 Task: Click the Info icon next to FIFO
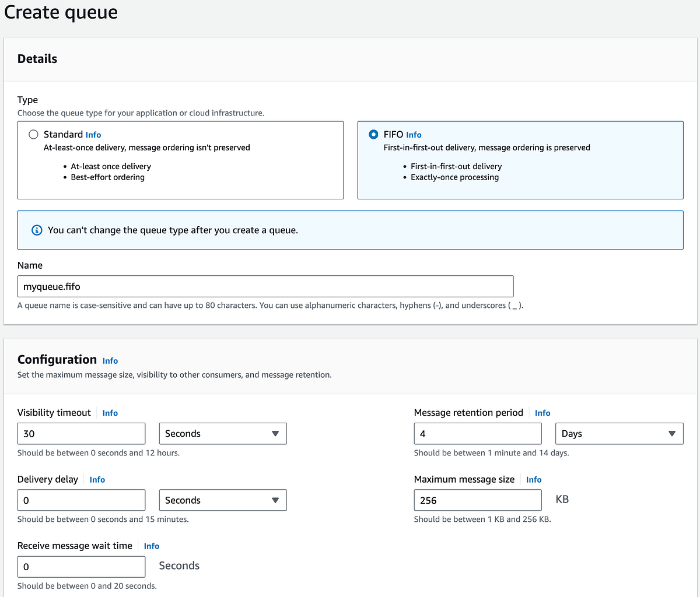pyautogui.click(x=414, y=134)
